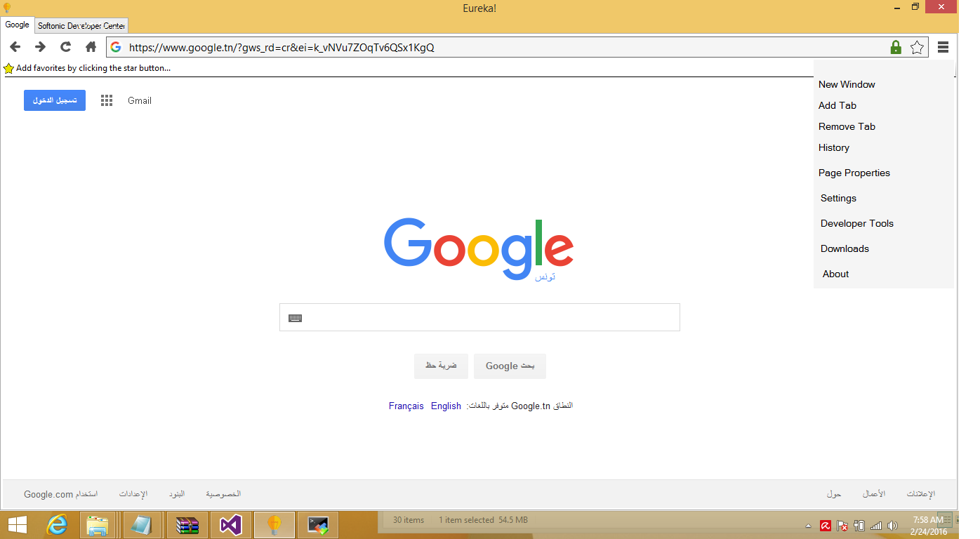
Task: Click 'Add favorites by clicking the star button...' text
Action: point(93,68)
